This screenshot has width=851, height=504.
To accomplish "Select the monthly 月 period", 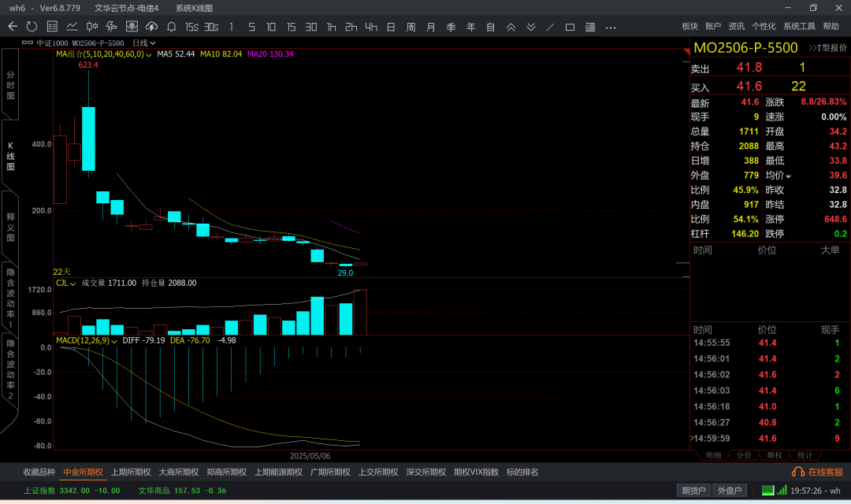I will pyautogui.click(x=431, y=27).
